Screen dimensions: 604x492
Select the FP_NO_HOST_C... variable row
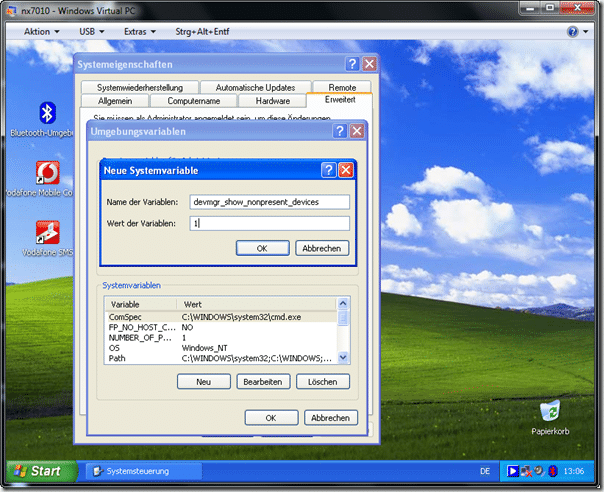(x=221, y=327)
